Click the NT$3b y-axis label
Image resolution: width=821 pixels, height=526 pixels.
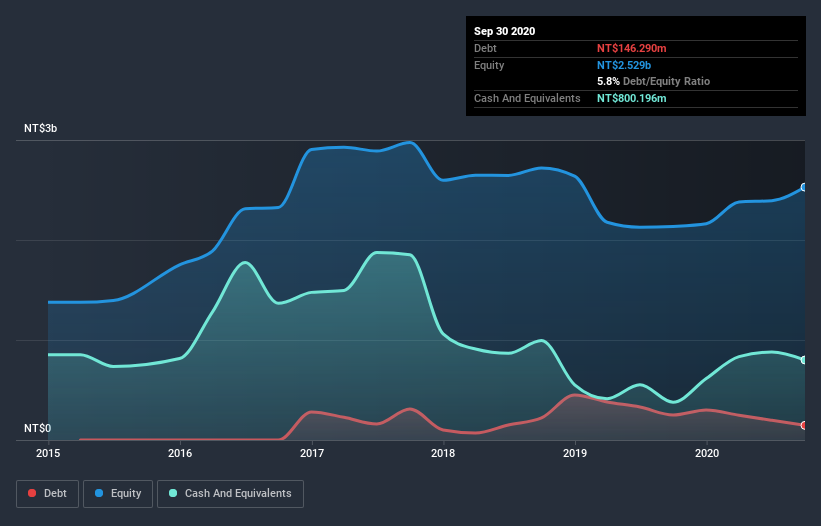point(40,128)
